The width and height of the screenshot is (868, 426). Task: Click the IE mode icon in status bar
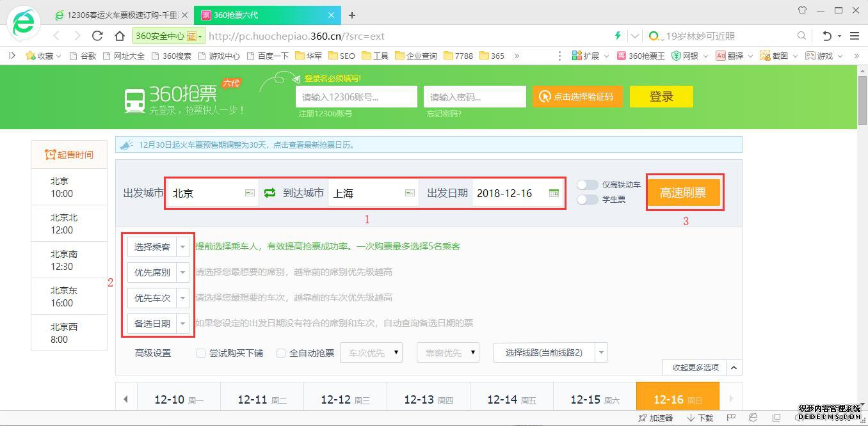coord(753,418)
